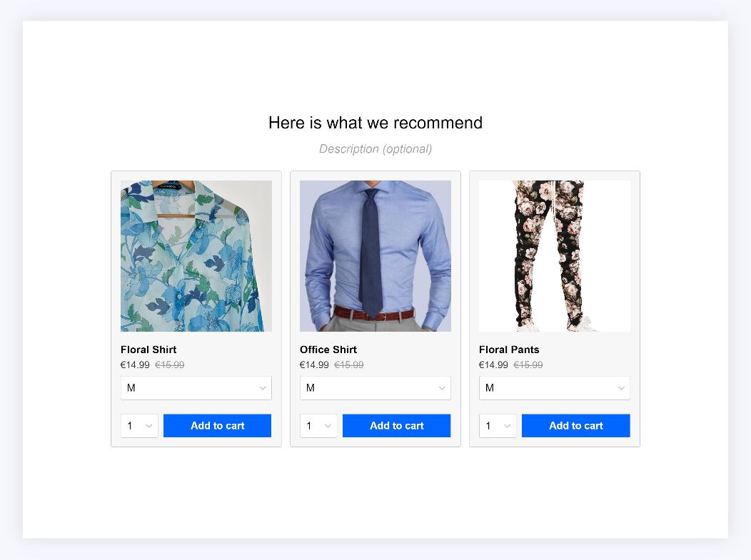The width and height of the screenshot is (751, 560).
Task: Open size dropdown for Floral Shirt
Action: click(x=196, y=387)
